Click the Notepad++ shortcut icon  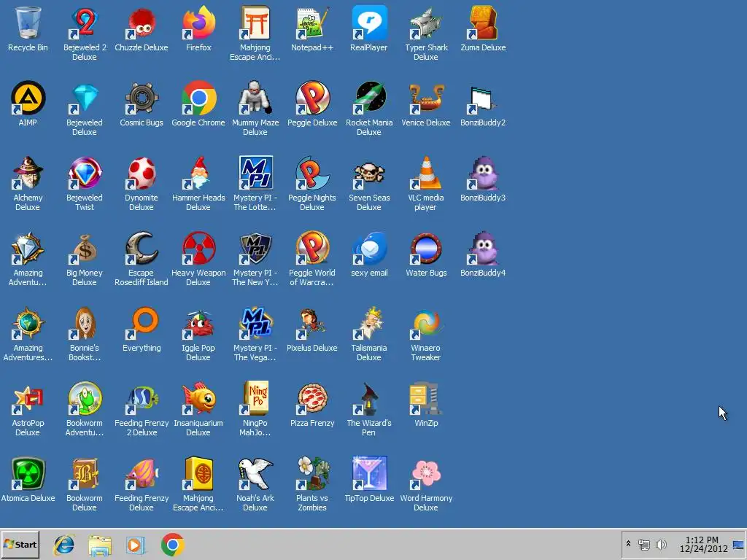(x=312, y=23)
